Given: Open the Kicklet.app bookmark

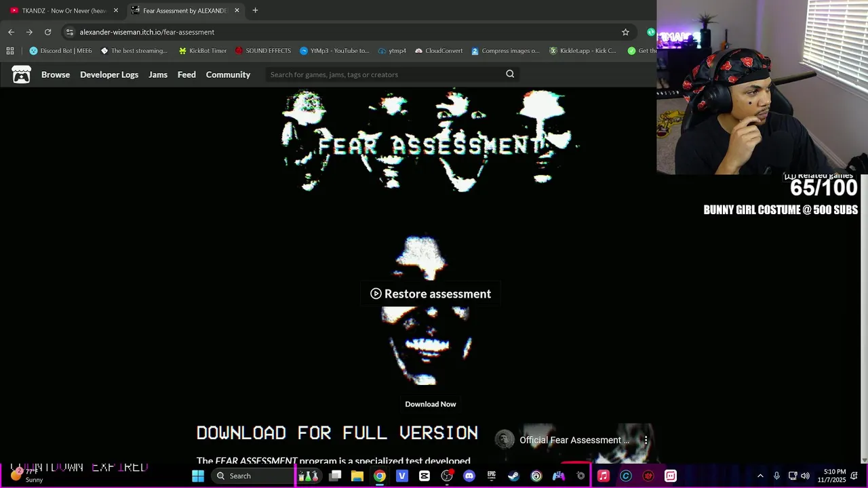Looking at the screenshot, I should click(x=583, y=51).
